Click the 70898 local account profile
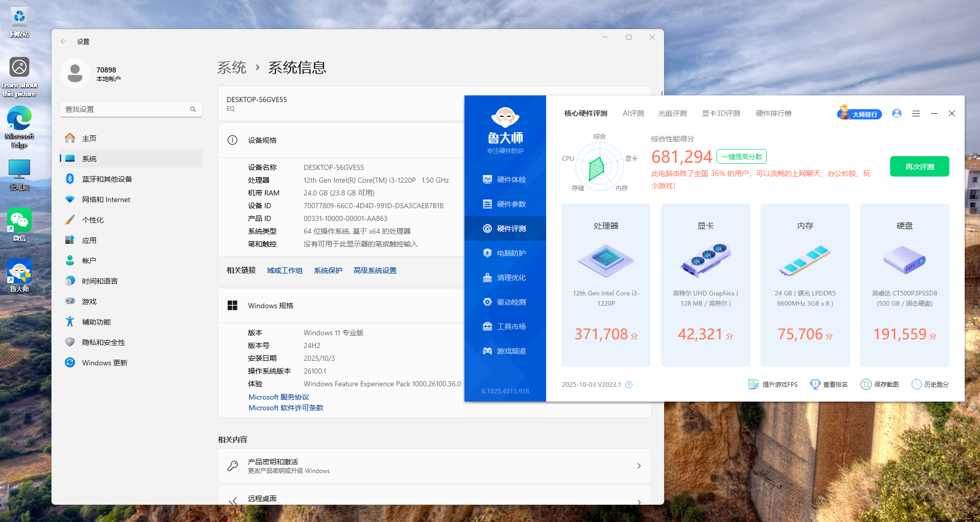The width and height of the screenshot is (980, 522). point(91,73)
